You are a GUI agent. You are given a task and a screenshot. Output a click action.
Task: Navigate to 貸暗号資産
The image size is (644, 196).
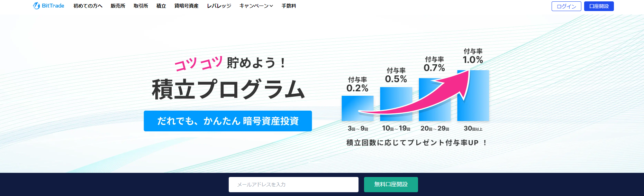tap(186, 6)
